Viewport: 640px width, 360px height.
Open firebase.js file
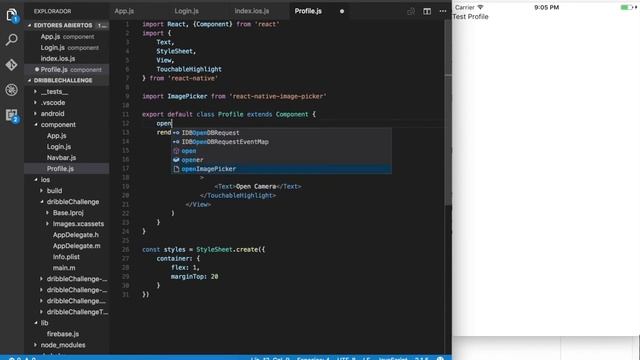(x=67, y=334)
